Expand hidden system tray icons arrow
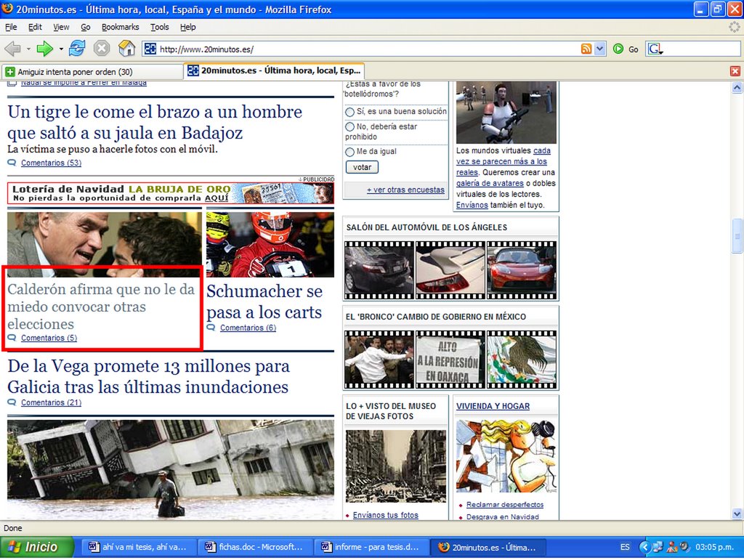 point(644,547)
